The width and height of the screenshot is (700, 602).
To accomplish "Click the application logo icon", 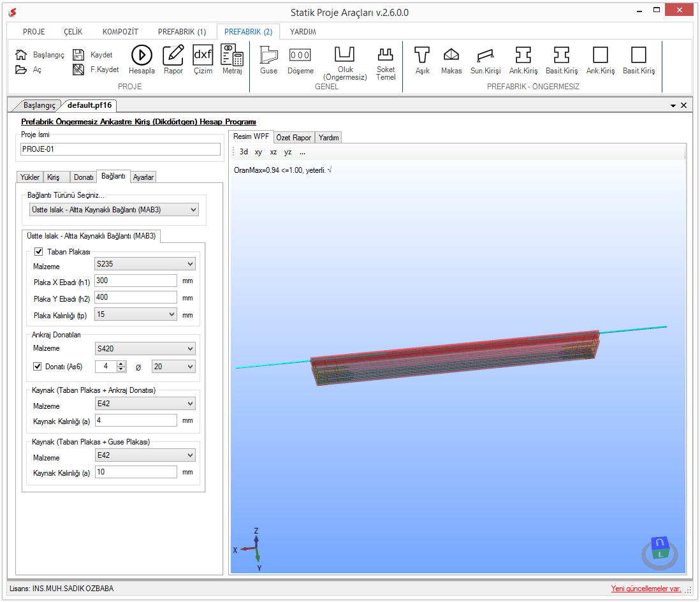I will 13,13.
